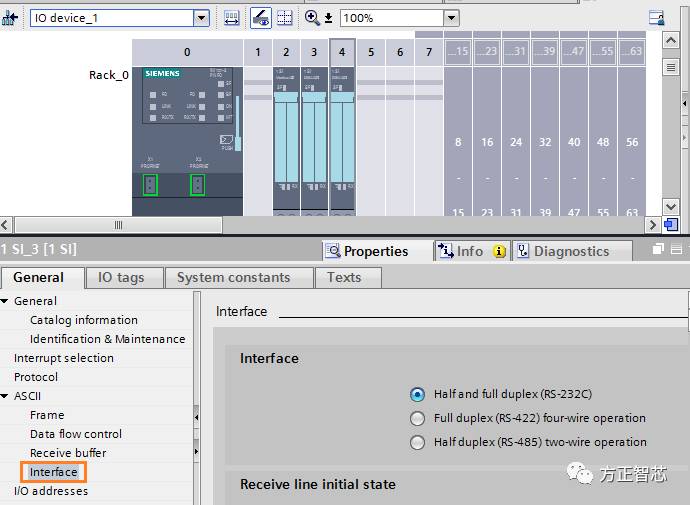Select Receive buffer in the tree
This screenshot has height=505, width=690.
tap(68, 453)
